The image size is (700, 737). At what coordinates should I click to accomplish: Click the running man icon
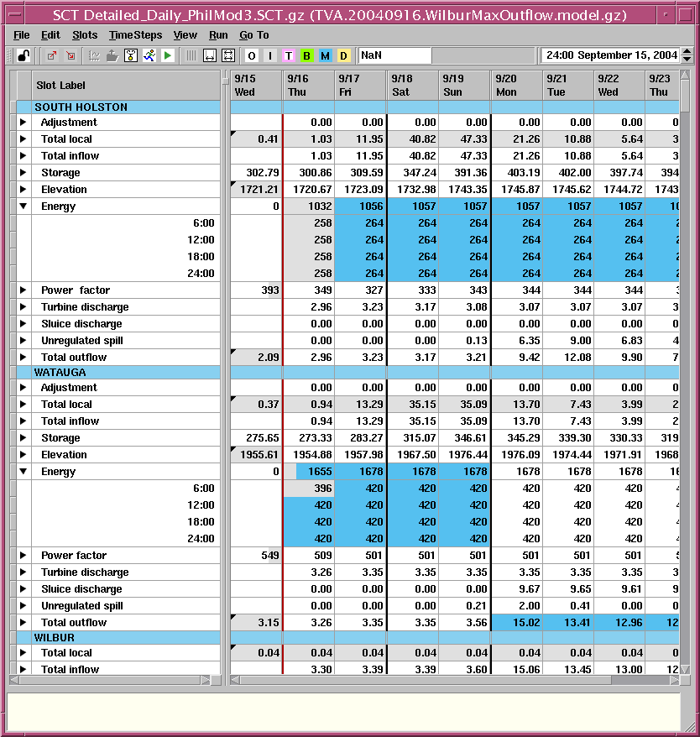point(149,56)
